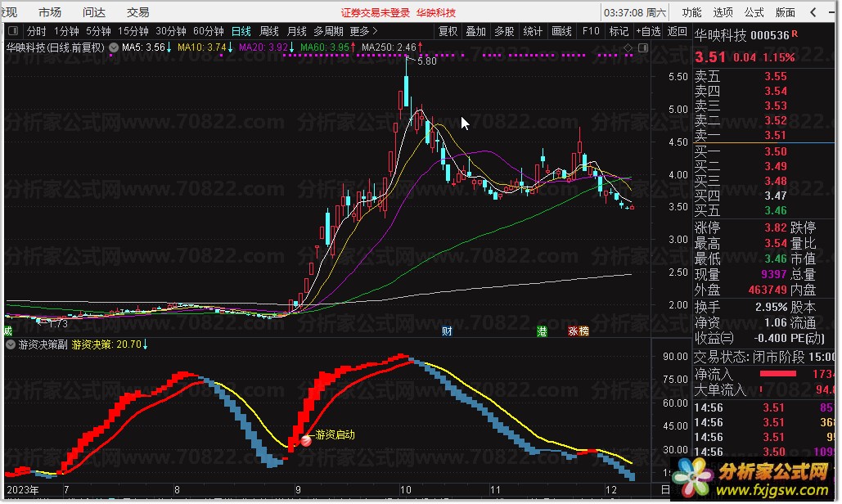Click the red R badge beside 000536
Image resolution: width=842 pixels, height=504 pixels.
click(x=795, y=34)
